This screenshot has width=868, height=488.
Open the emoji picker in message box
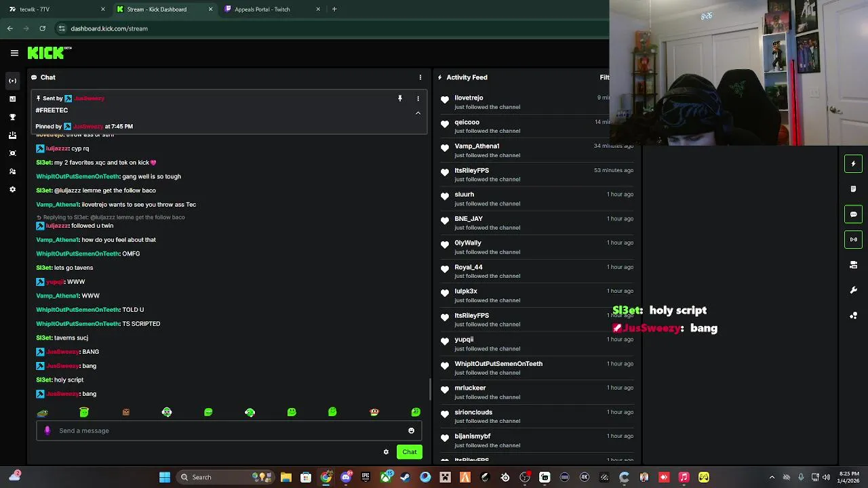411,430
